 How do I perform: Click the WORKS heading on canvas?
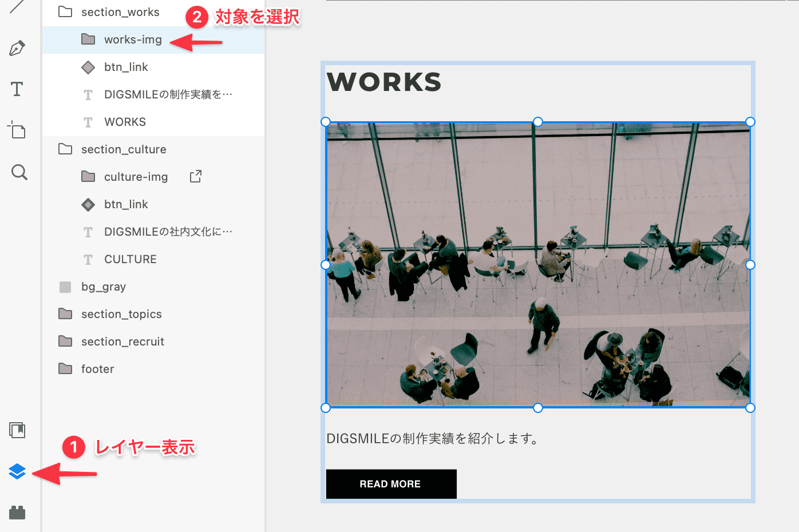click(384, 82)
